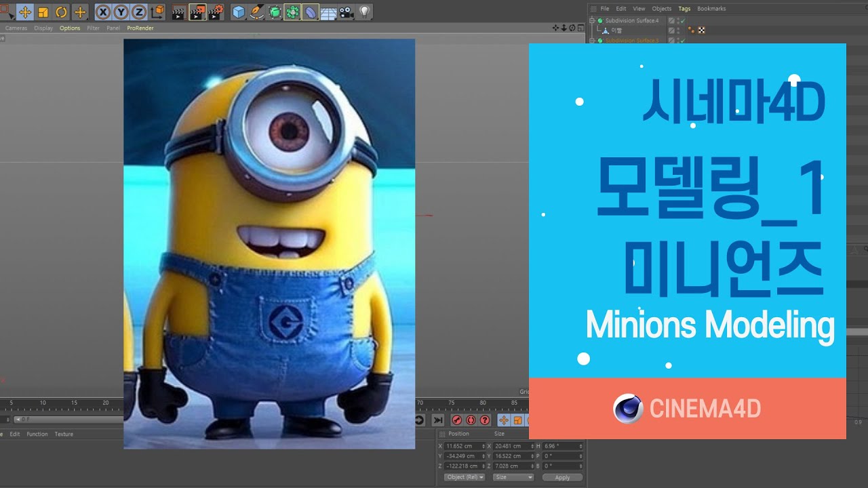The width and height of the screenshot is (868, 488).
Task: Click Position Y field -34.249 cm
Action: [x=465, y=456]
